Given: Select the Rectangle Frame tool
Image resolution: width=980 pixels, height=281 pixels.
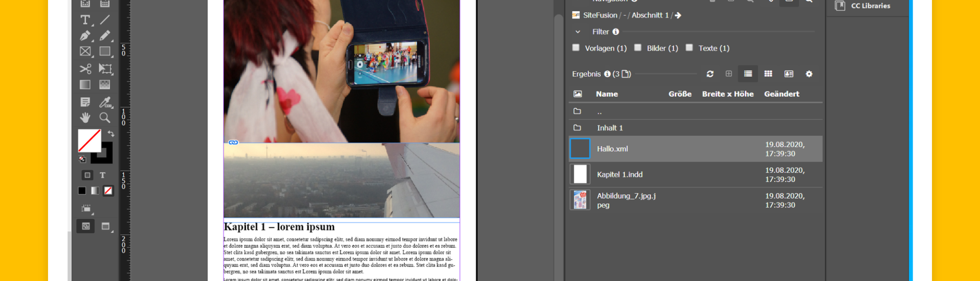Looking at the screenshot, I should pos(85,52).
